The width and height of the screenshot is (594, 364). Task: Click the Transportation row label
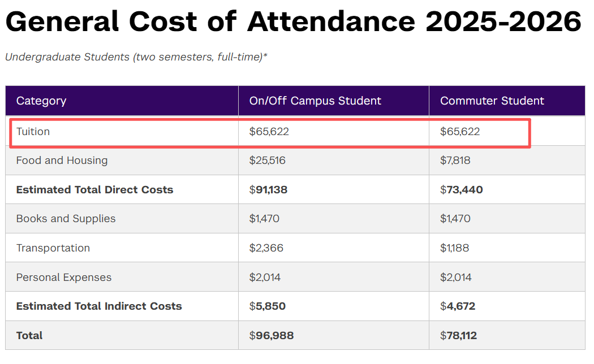[x=53, y=248]
